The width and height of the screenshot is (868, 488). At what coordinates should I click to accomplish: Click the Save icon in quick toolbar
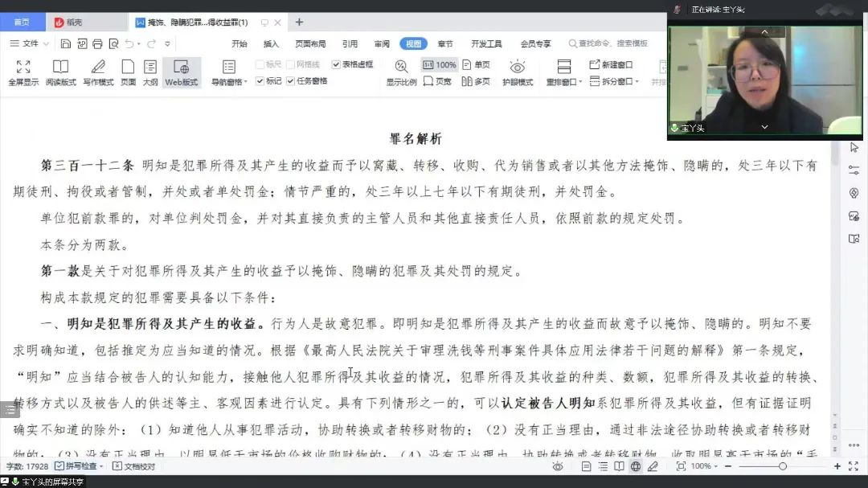pos(65,43)
